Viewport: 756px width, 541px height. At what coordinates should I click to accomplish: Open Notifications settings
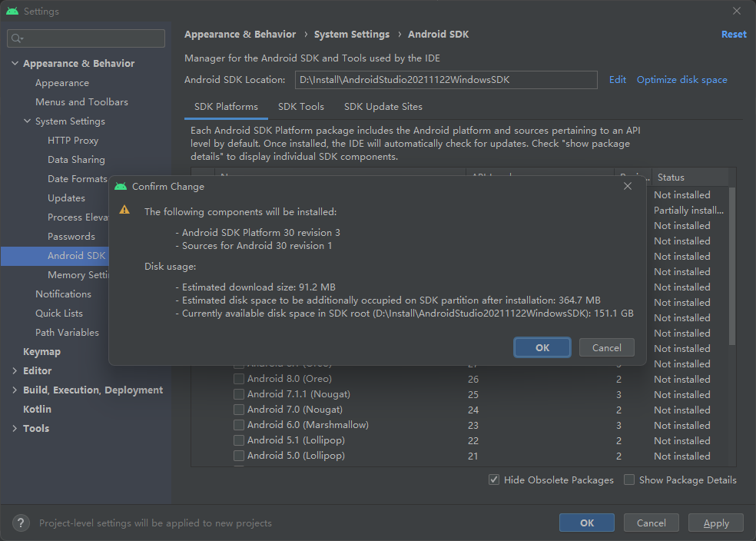coord(63,294)
